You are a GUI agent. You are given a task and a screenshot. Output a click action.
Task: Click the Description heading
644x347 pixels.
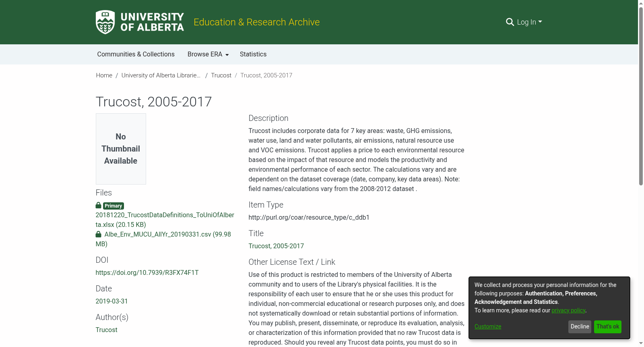[x=268, y=118]
